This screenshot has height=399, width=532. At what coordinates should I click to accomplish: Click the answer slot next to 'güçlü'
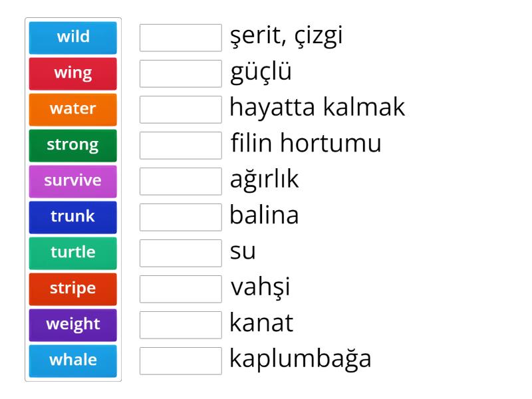181,74
